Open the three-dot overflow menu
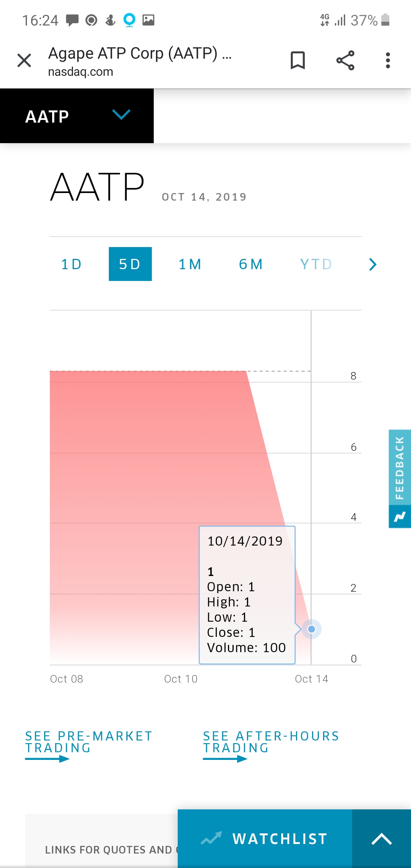Image resolution: width=411 pixels, height=868 pixels. point(388,60)
